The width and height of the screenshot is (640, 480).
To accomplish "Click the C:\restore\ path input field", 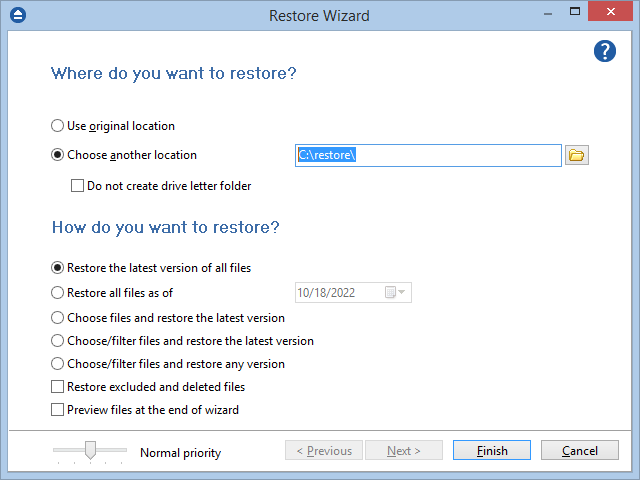I will pyautogui.click(x=428, y=155).
